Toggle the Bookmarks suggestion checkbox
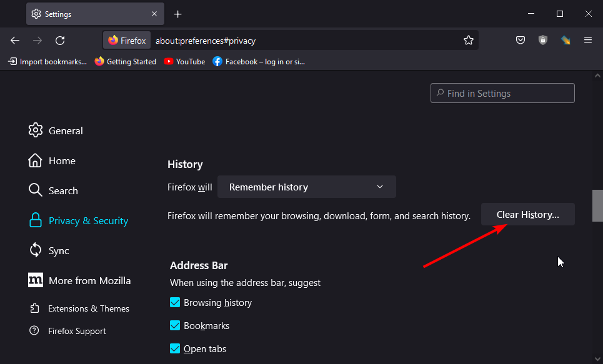 click(175, 326)
